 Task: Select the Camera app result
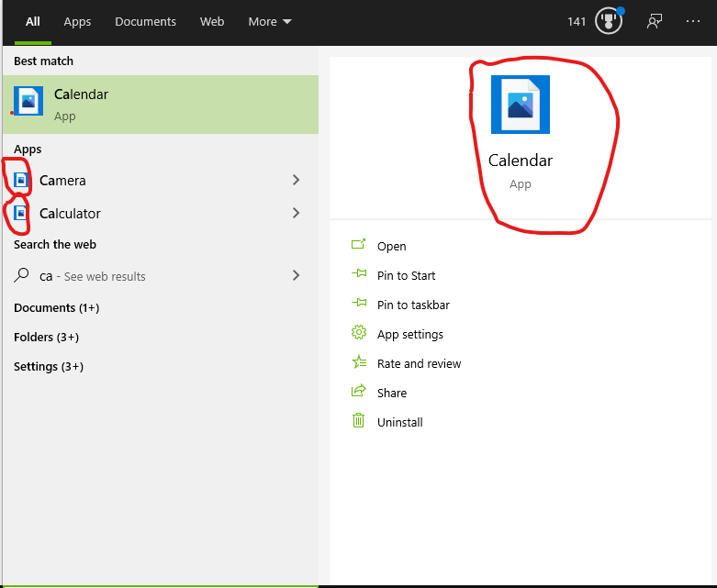click(x=161, y=180)
